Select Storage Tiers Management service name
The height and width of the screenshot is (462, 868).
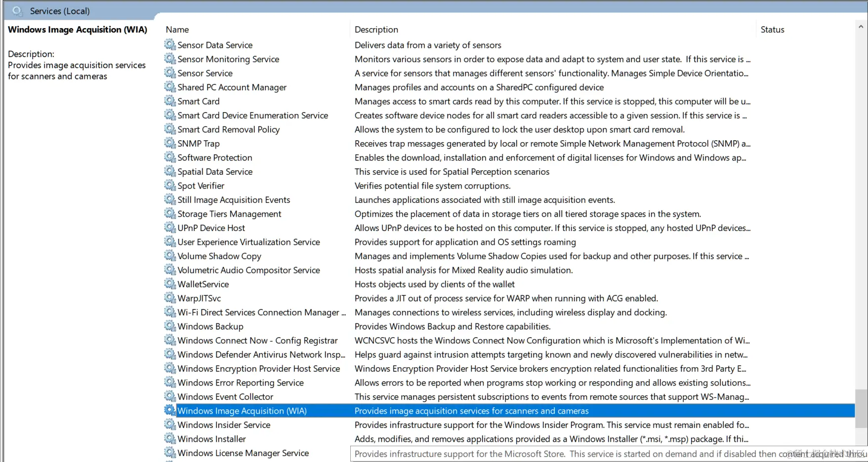coord(229,214)
